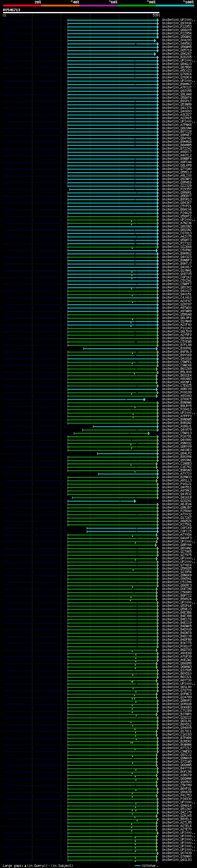Click the UniRef100_Q769C4 label
The width and height of the screenshot is (197, 868).
pyautogui.click(x=177, y=78)
